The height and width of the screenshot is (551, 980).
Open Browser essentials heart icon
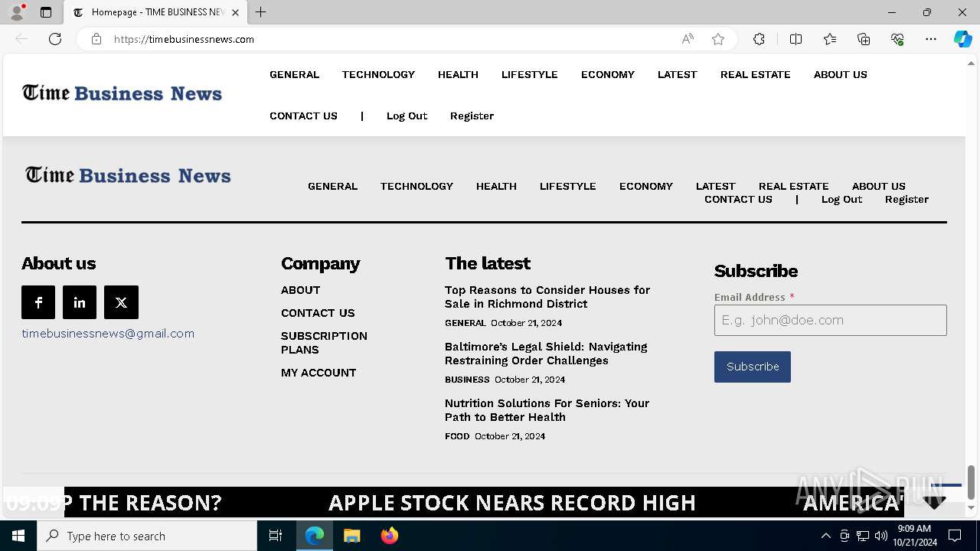[x=897, y=39]
